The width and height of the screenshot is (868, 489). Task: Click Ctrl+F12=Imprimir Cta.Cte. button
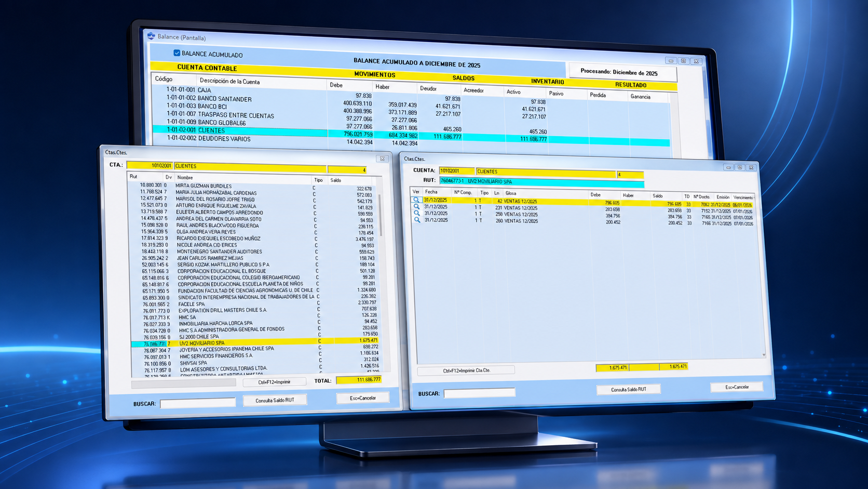click(466, 371)
